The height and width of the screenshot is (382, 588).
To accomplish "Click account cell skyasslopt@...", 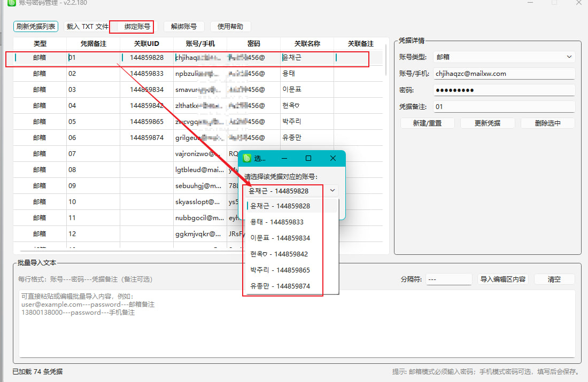I will point(200,201).
